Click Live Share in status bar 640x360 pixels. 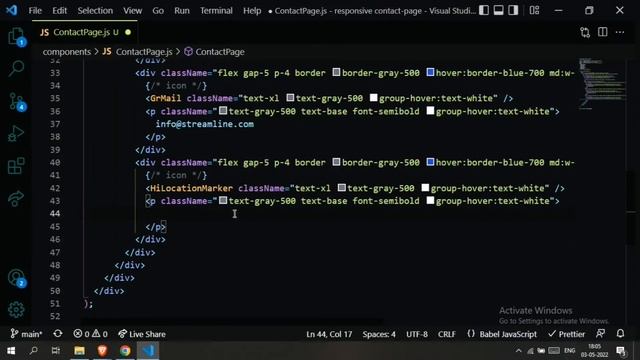click(142, 334)
